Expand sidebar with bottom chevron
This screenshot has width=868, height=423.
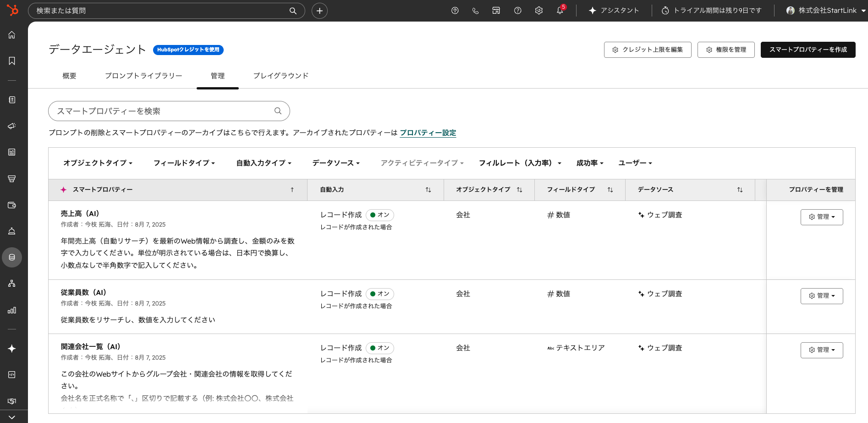point(12,417)
